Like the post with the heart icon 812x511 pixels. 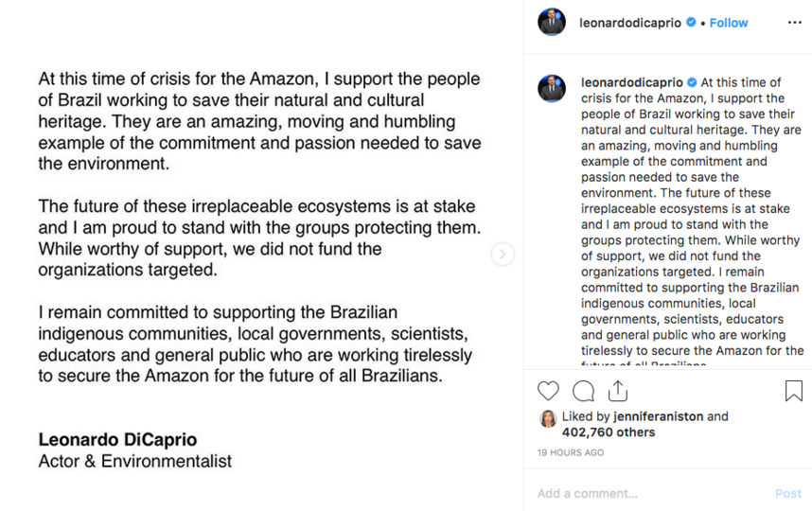click(x=548, y=391)
